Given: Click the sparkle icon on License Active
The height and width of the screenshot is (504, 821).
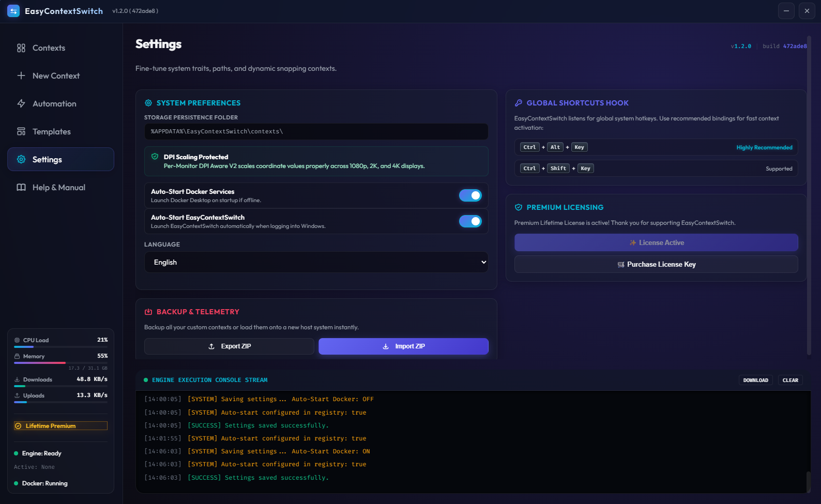Looking at the screenshot, I should pos(633,243).
